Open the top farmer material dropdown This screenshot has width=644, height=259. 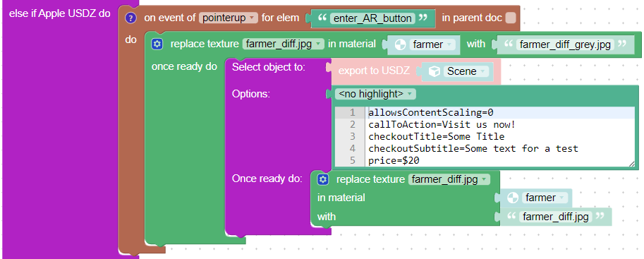(433, 44)
